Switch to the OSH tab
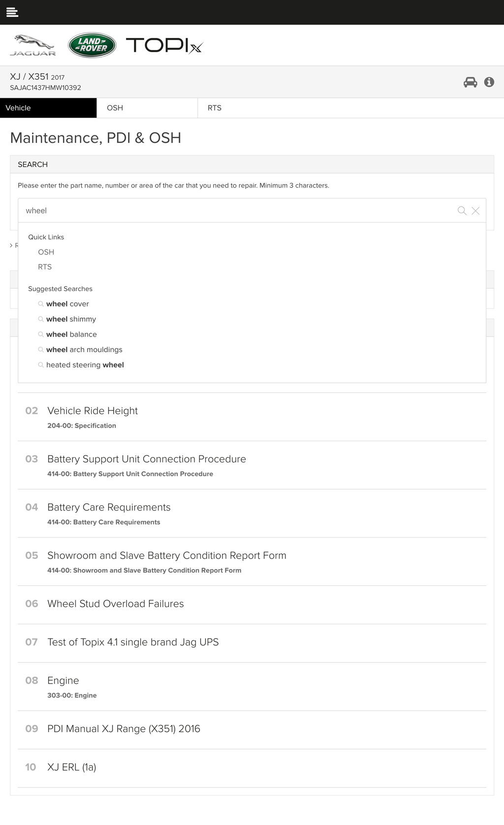504x825 pixels. [147, 108]
